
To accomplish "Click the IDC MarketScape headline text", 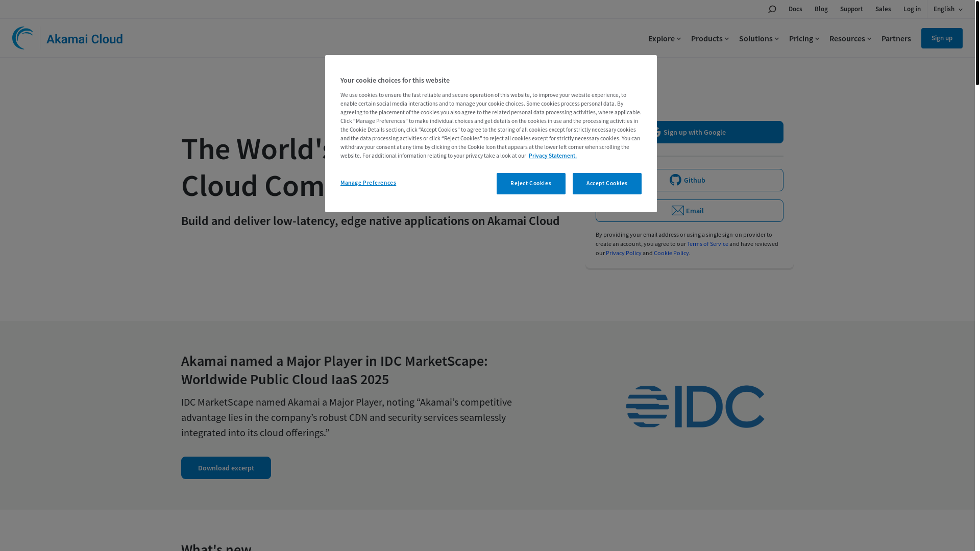I will point(334,370).
